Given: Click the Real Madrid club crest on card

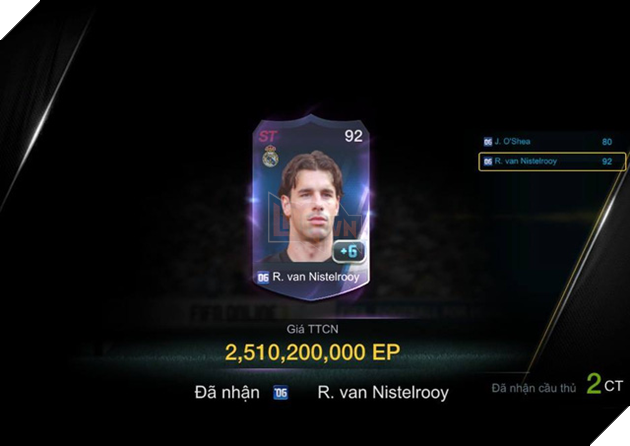Looking at the screenshot, I should tap(270, 156).
